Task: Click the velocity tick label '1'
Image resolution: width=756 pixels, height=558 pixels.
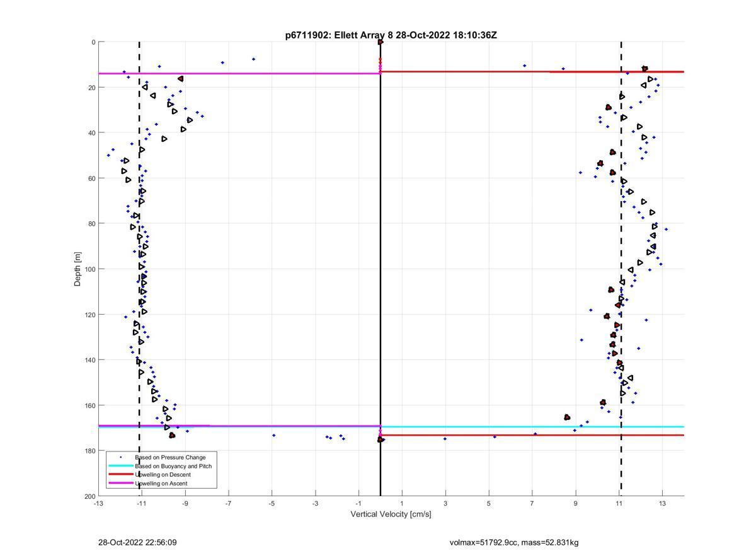Action: pyautogui.click(x=402, y=504)
